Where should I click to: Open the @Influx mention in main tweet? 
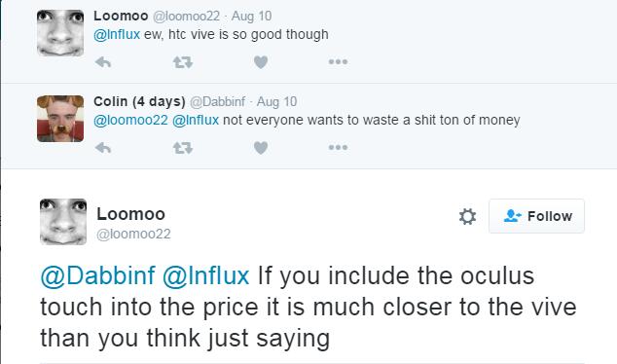[205, 275]
